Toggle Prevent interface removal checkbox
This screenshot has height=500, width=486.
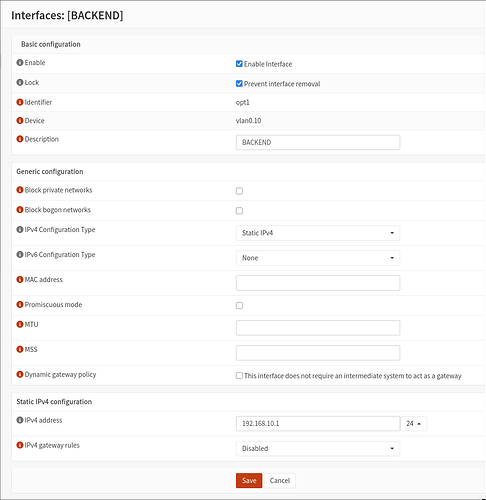point(239,83)
